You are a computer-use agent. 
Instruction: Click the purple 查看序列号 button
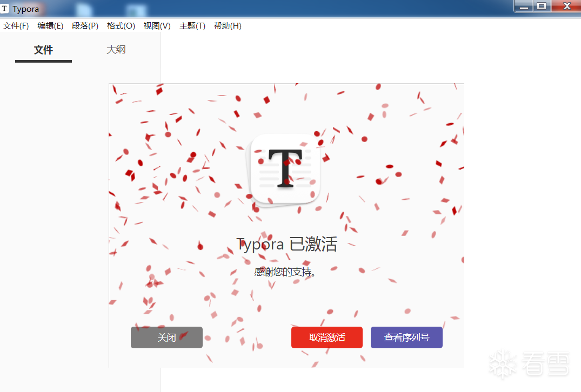[x=406, y=337]
